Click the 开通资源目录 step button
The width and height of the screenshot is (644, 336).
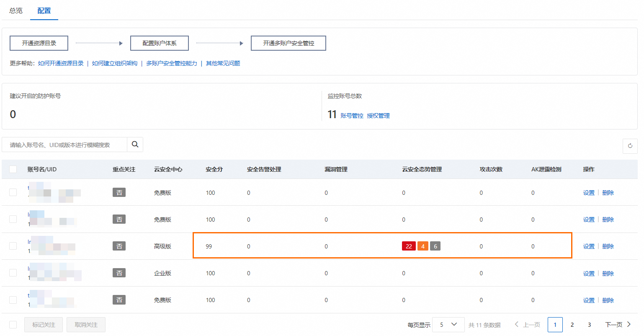tap(39, 43)
